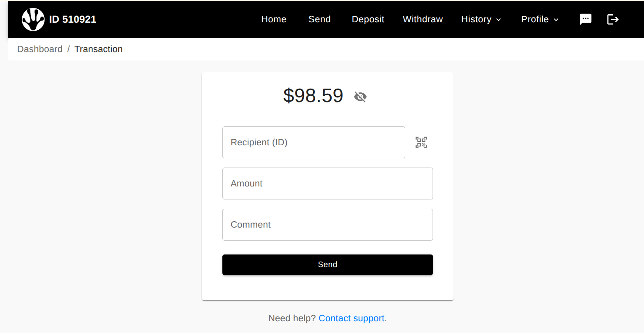Expand the History dropdown menu
This screenshot has height=333, width=644.
[x=481, y=19]
